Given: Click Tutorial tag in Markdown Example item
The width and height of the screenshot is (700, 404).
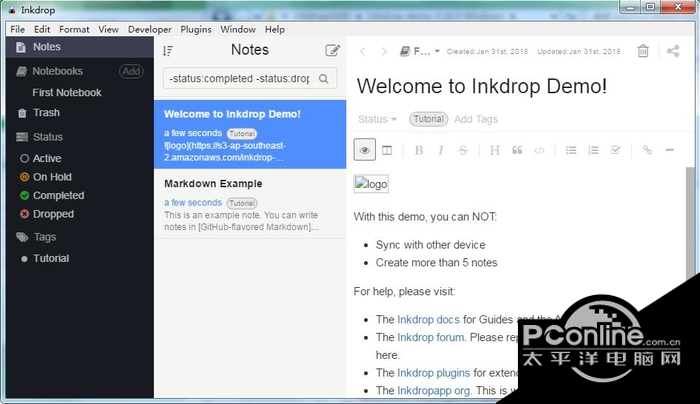Looking at the screenshot, I should [x=242, y=203].
